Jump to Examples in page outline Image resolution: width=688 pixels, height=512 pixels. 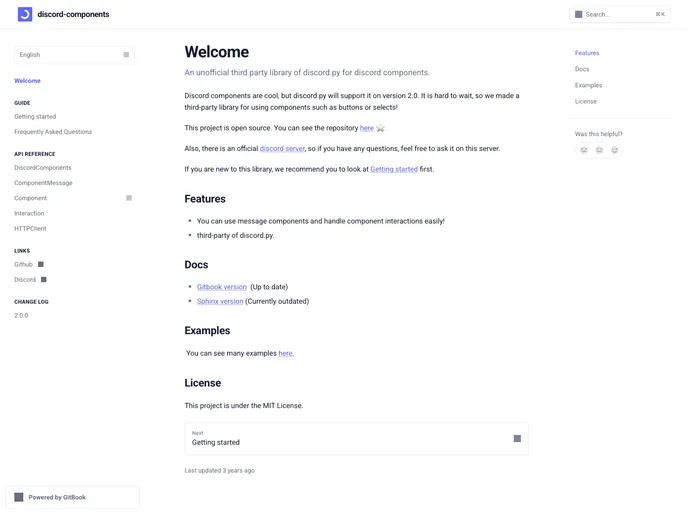coord(588,85)
